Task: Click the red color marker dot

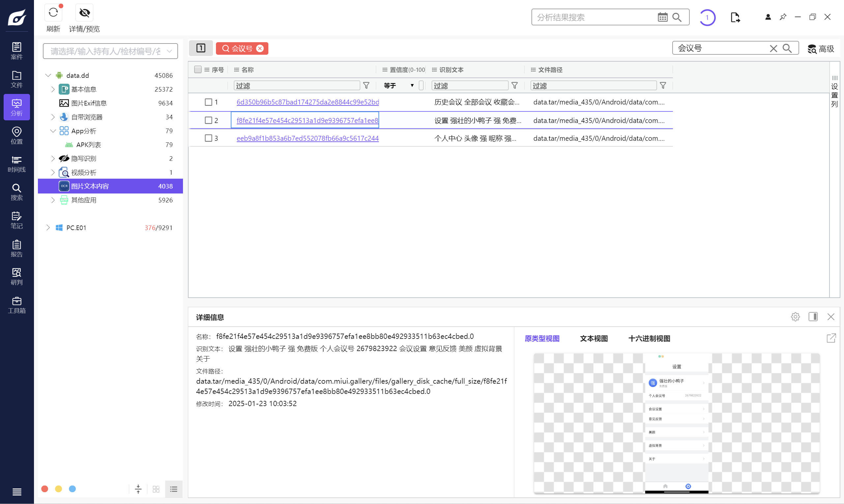Action: click(x=45, y=489)
